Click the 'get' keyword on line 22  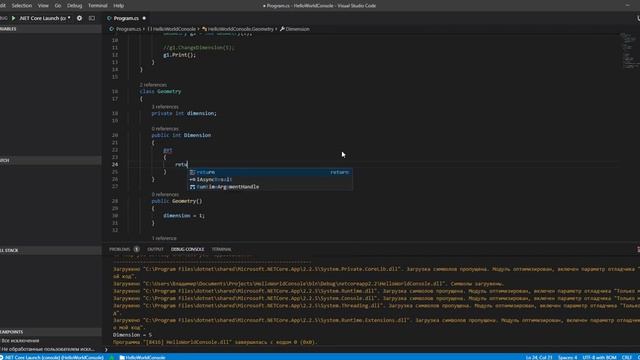pyautogui.click(x=168, y=150)
